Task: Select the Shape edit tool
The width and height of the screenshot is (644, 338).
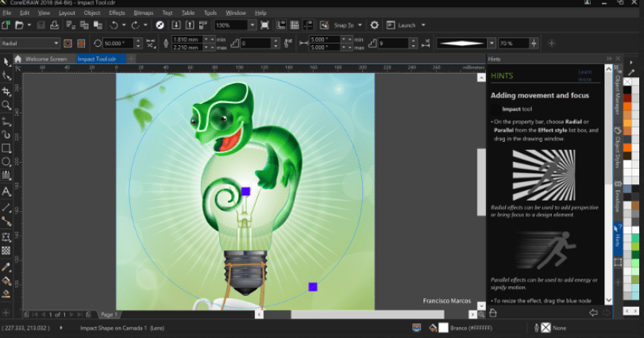Action: click(x=6, y=76)
